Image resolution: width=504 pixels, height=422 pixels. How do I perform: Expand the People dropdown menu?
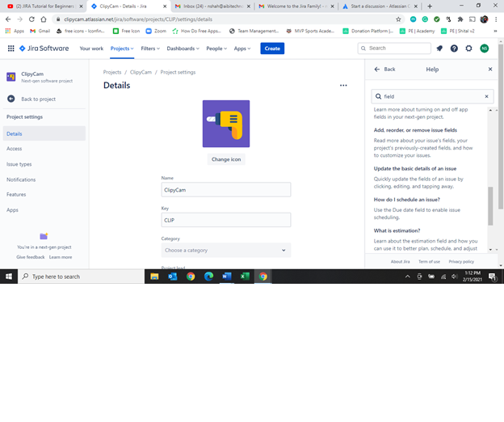tap(216, 49)
